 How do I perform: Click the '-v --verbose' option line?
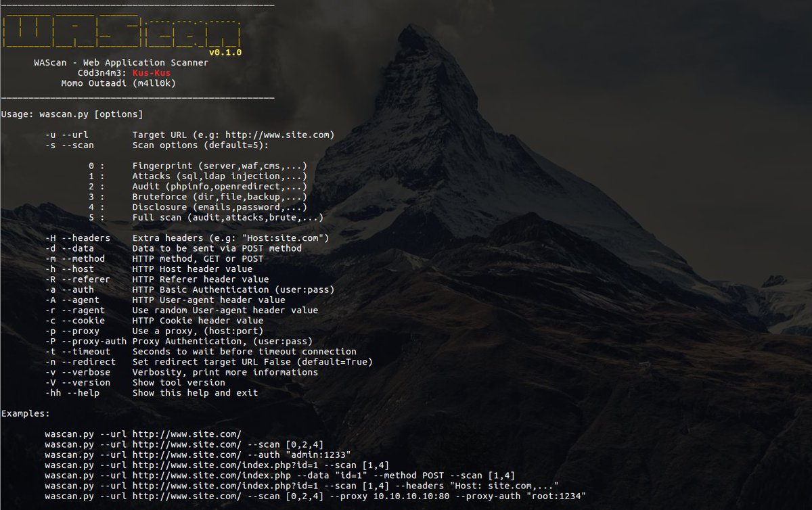pyautogui.click(x=181, y=372)
